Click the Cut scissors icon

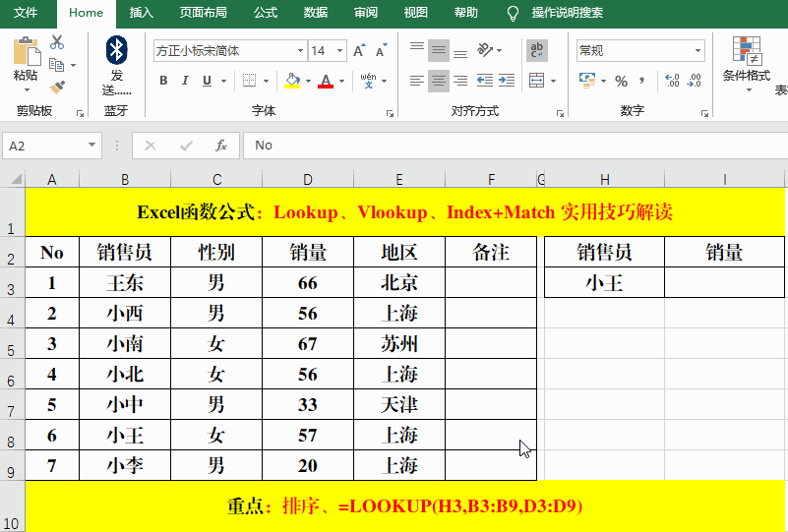pyautogui.click(x=57, y=42)
